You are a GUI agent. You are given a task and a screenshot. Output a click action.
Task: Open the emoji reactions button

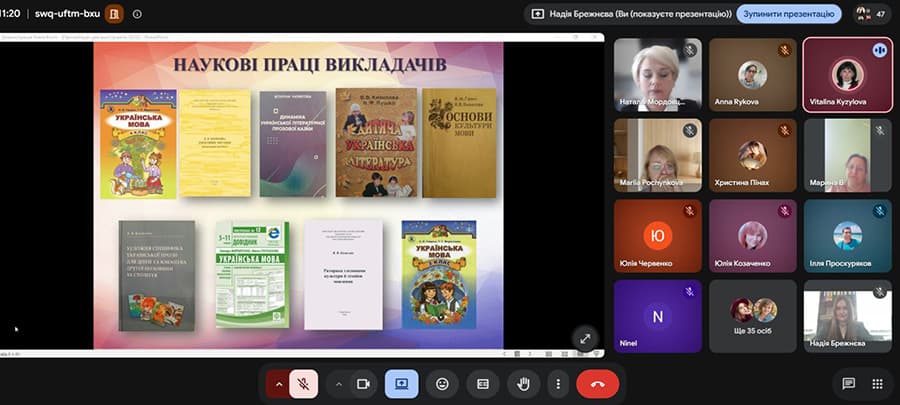pyautogui.click(x=442, y=384)
